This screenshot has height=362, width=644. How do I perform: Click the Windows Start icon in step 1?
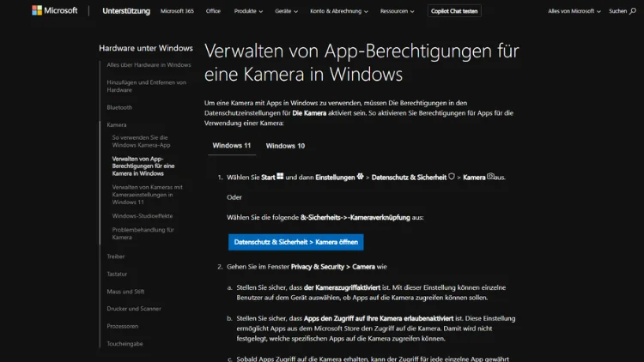point(280,177)
